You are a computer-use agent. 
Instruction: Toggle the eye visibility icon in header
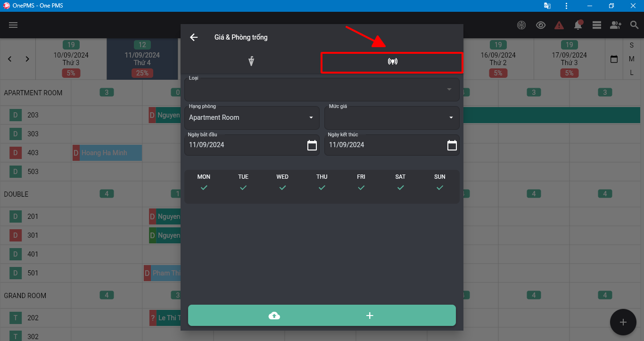click(x=541, y=25)
